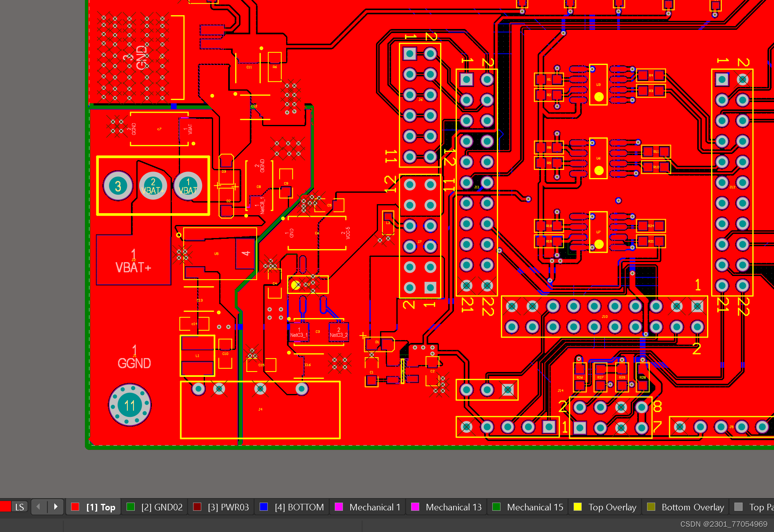Screen dimensions: 774x532
Task: Activate the [4] BOTTOM layer tab
Action: click(292, 507)
